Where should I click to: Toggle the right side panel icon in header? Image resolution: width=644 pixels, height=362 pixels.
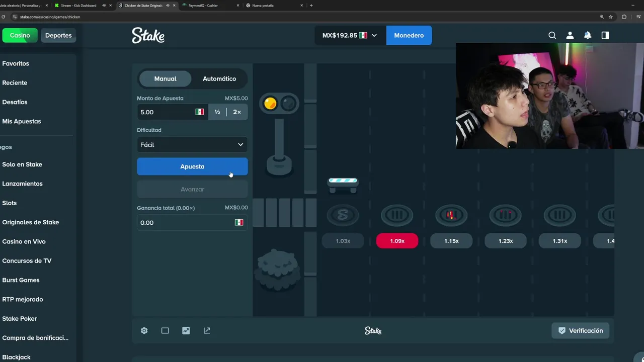[605, 35]
